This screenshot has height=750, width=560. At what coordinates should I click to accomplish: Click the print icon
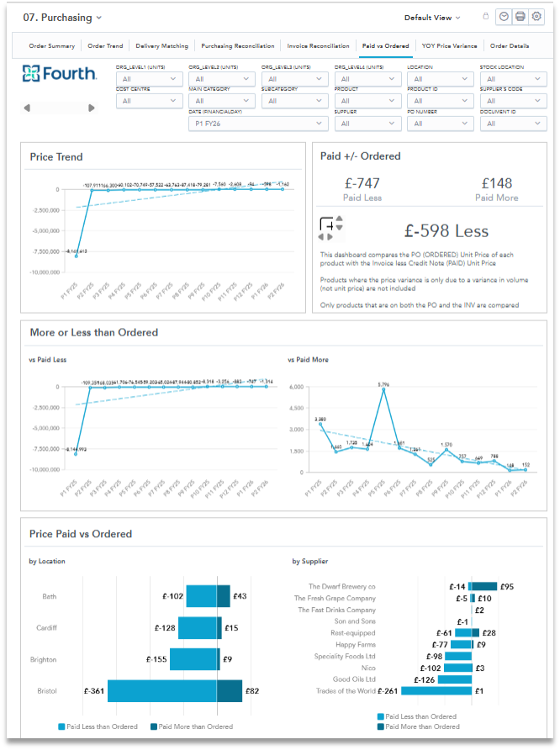pyautogui.click(x=520, y=17)
